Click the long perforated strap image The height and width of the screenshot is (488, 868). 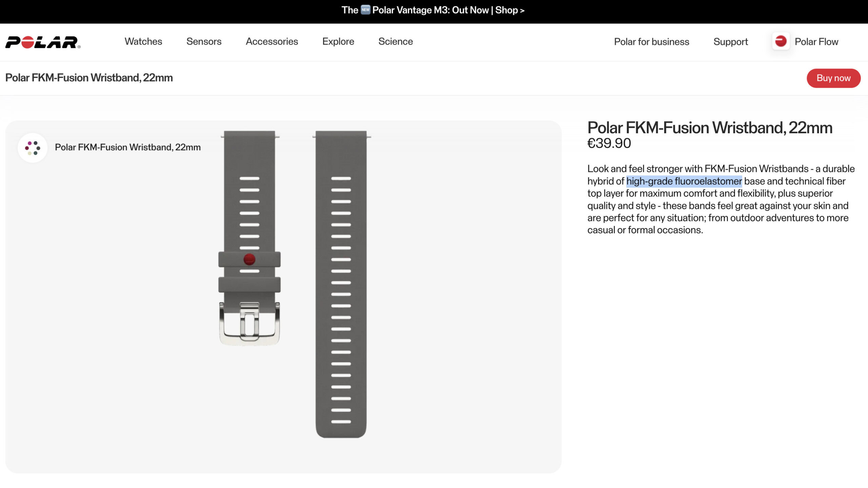point(341,285)
